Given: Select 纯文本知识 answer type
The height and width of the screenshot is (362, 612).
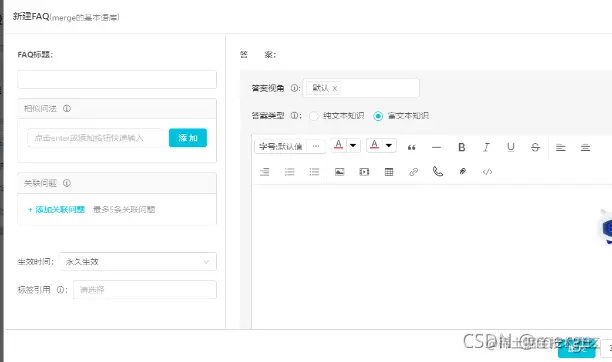Looking at the screenshot, I should tap(313, 116).
